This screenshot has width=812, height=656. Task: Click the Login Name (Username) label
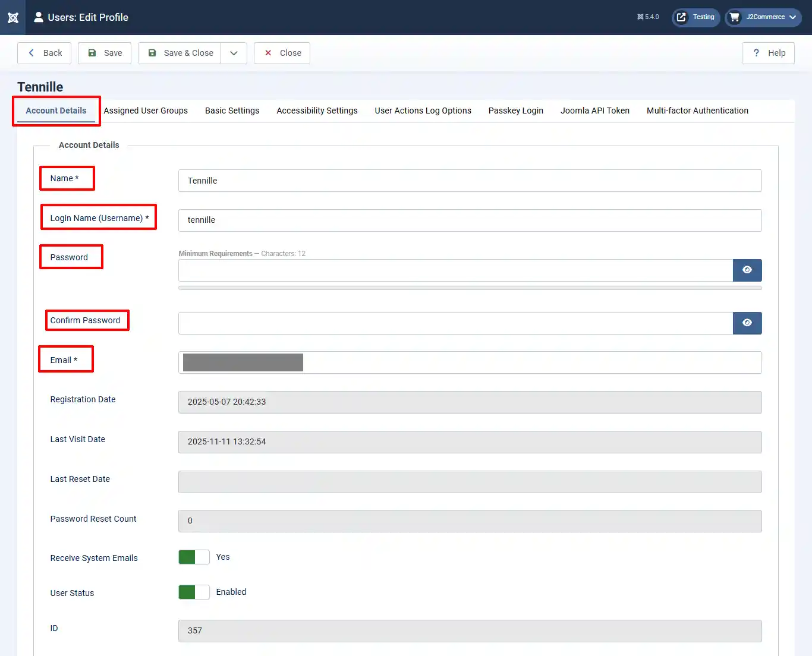pyautogui.click(x=99, y=218)
